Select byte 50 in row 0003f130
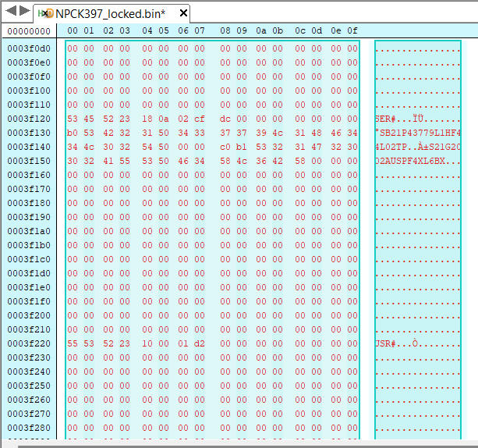 point(164,133)
